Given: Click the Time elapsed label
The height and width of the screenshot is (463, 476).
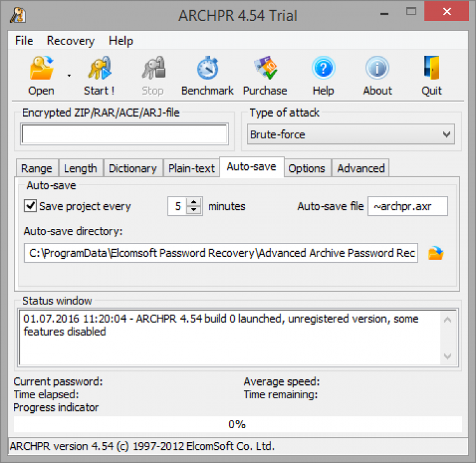Looking at the screenshot, I should tap(46, 395).
